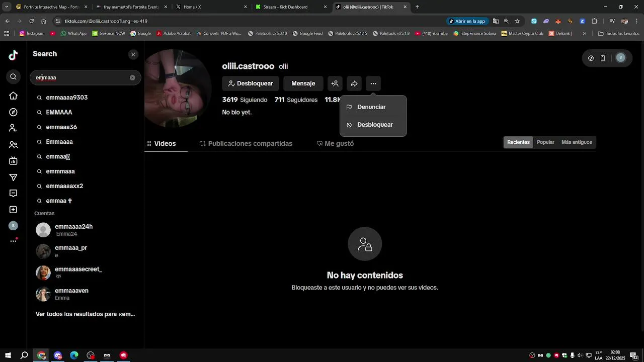This screenshot has width=644, height=362.
Task: Click the 711 Seguidores count
Action: (x=296, y=100)
